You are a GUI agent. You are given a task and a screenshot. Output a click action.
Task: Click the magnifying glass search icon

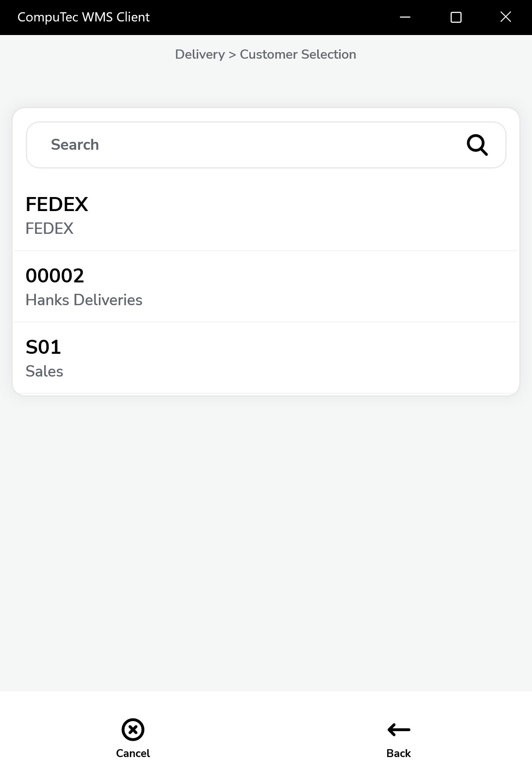[477, 145]
